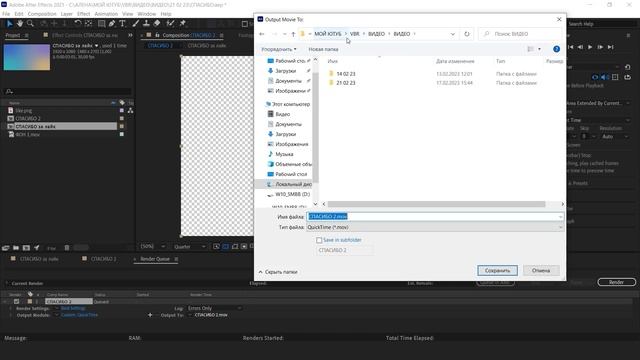The image size is (640, 360).
Task: Open the Log Errors Only dropdown
Action: coord(215,308)
